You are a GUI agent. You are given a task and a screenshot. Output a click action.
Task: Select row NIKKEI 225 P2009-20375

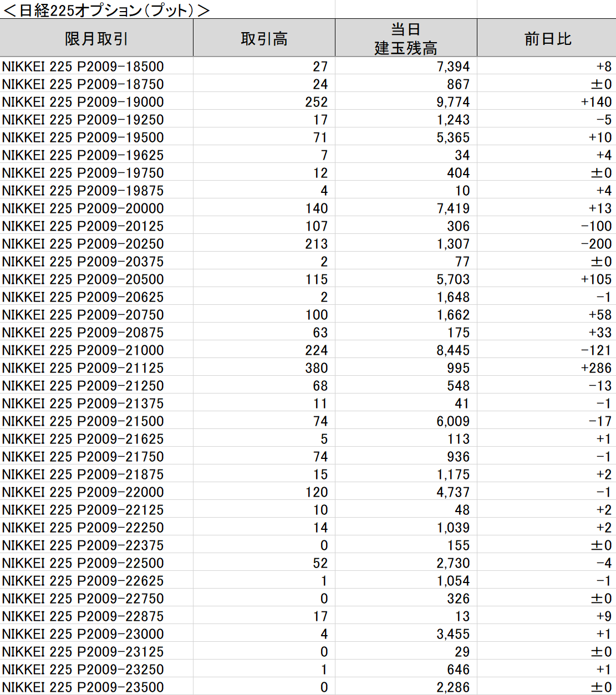tap(308, 261)
